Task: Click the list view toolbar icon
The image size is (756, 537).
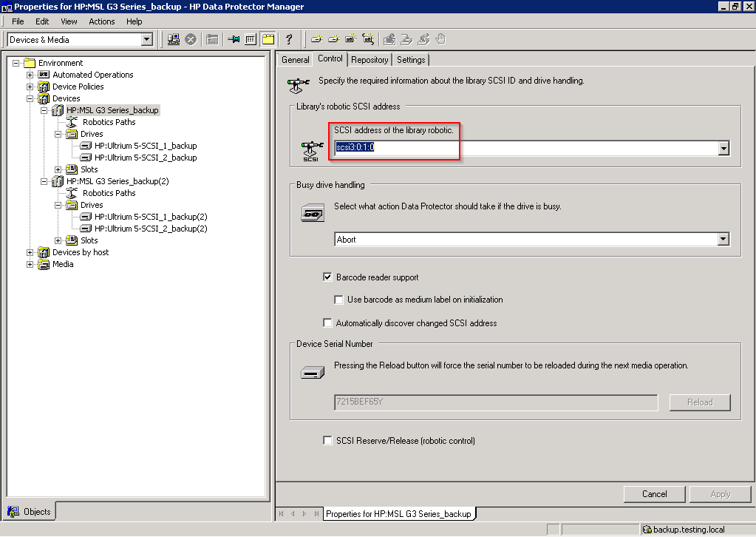Action: click(x=251, y=39)
